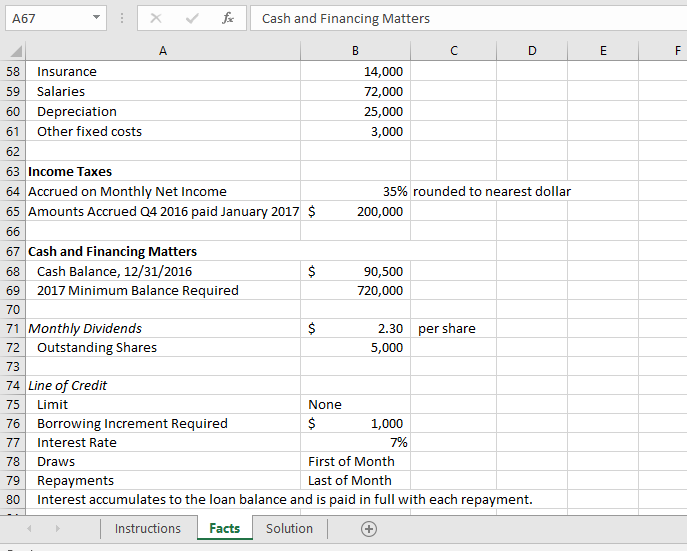Click the Interest accumulates note cell
Viewport: 687px width, 551px height.
[285, 499]
